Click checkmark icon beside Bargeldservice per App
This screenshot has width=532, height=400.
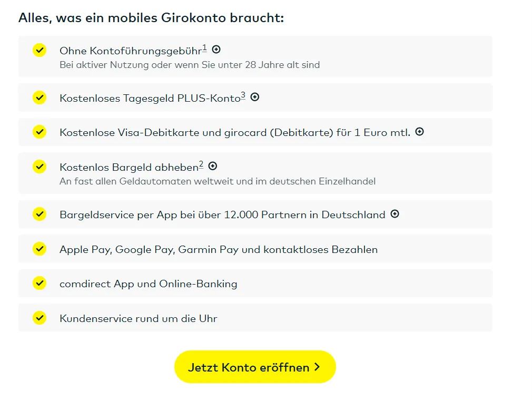point(40,214)
